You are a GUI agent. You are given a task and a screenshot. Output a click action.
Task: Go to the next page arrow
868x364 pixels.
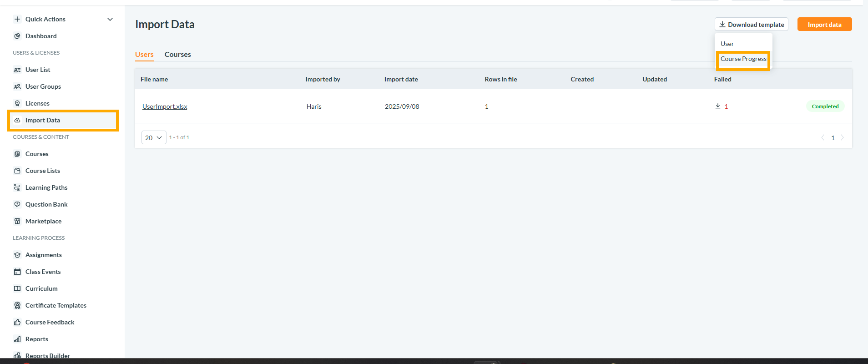coord(843,137)
